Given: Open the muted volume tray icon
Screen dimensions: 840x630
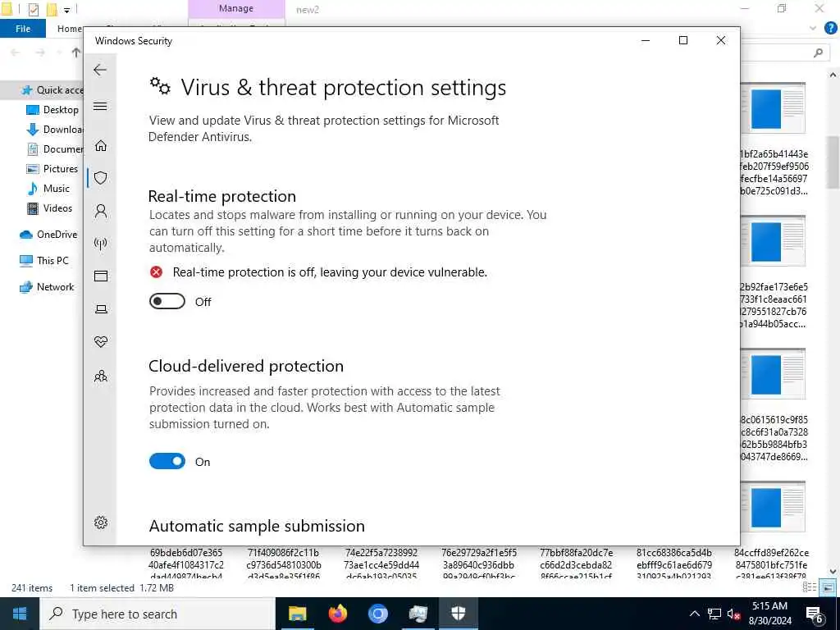Looking at the screenshot, I should click(733, 614).
